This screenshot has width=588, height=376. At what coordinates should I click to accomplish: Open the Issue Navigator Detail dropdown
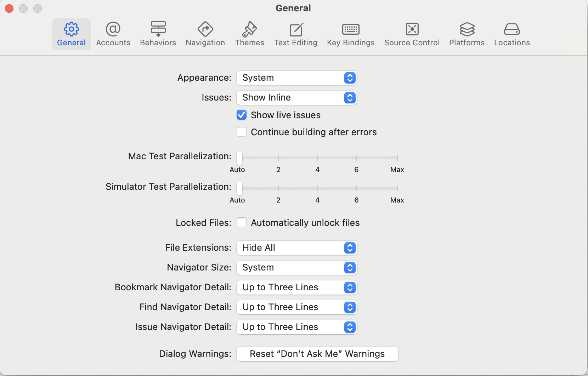[x=296, y=327]
